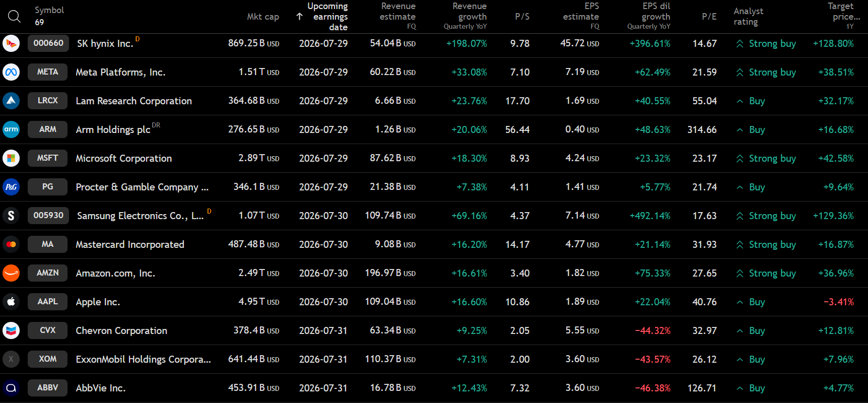Image resolution: width=868 pixels, height=403 pixels.
Task: Open the AbbVie Inc. company name
Action: point(101,388)
